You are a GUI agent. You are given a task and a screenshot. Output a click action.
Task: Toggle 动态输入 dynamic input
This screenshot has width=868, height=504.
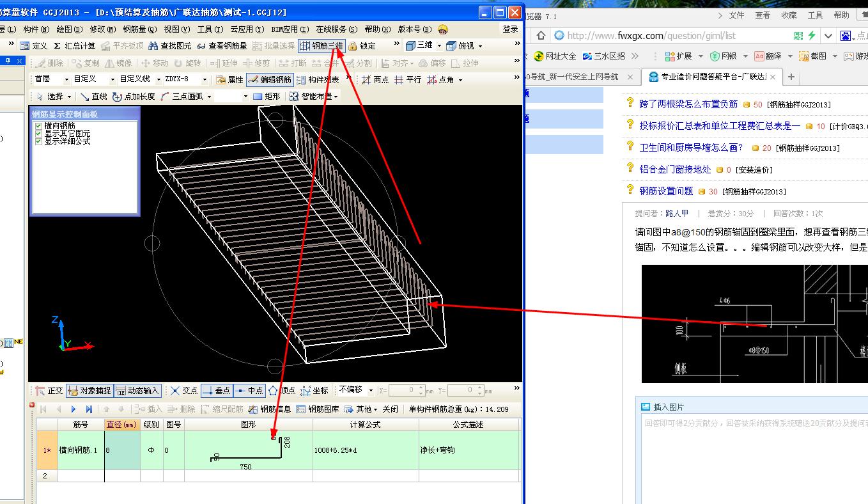137,391
